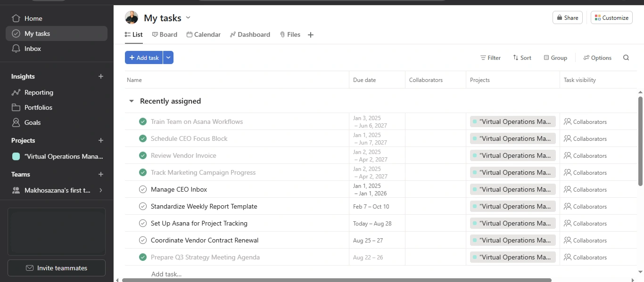
Task: Open Goals from the sidebar person icon
Action: 16,122
